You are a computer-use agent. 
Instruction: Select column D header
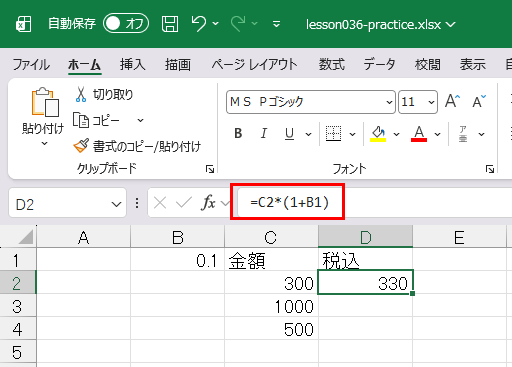[365, 237]
